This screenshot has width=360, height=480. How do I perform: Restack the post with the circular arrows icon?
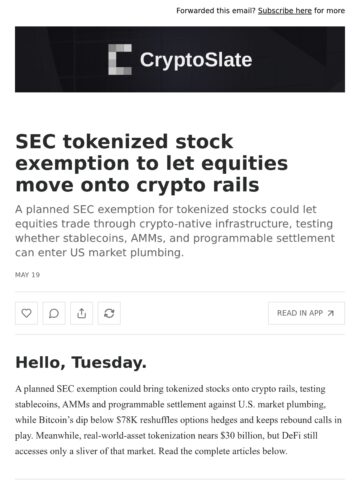[109, 313]
